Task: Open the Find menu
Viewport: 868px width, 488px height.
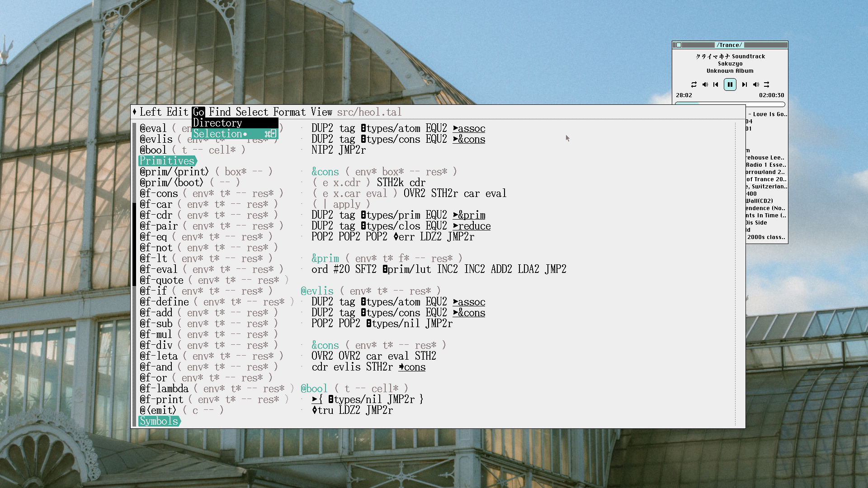Action: tap(220, 112)
